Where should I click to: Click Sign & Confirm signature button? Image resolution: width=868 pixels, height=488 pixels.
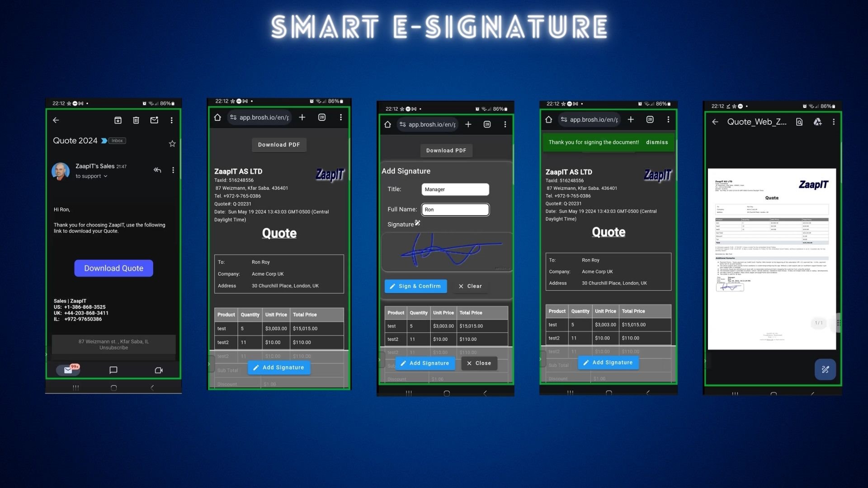[415, 286]
